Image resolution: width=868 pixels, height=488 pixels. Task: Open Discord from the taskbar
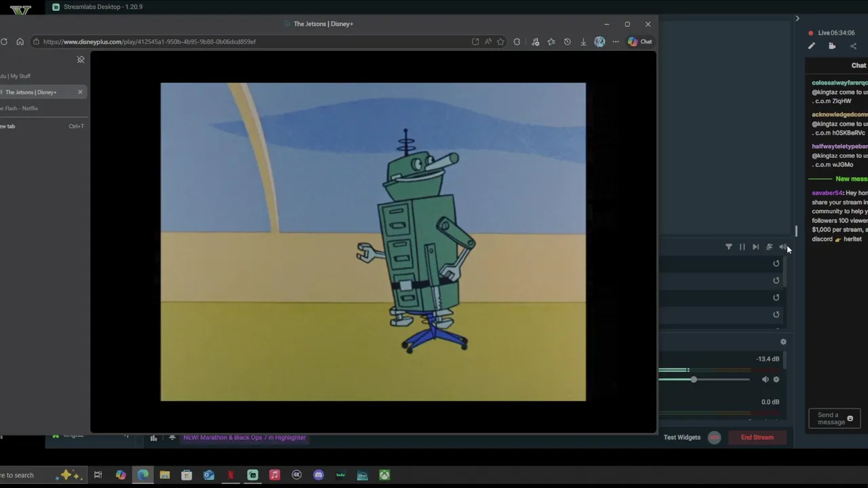[x=319, y=475]
